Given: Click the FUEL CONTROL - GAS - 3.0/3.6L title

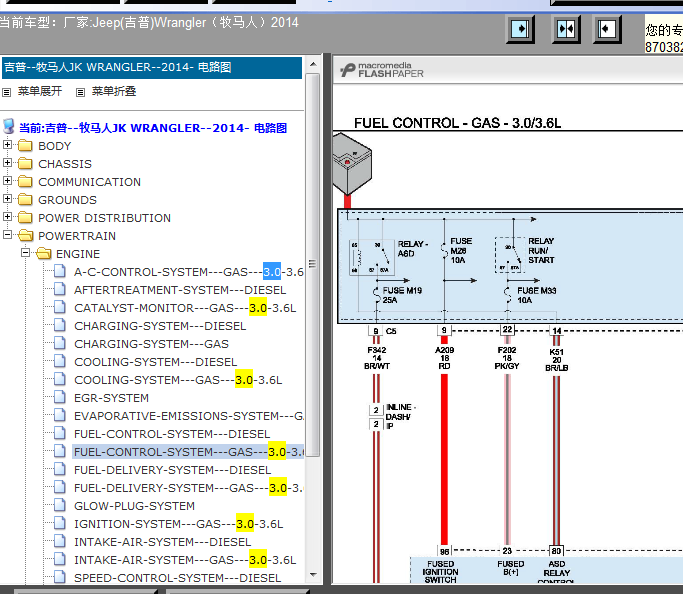Looking at the screenshot, I should pos(457,123).
